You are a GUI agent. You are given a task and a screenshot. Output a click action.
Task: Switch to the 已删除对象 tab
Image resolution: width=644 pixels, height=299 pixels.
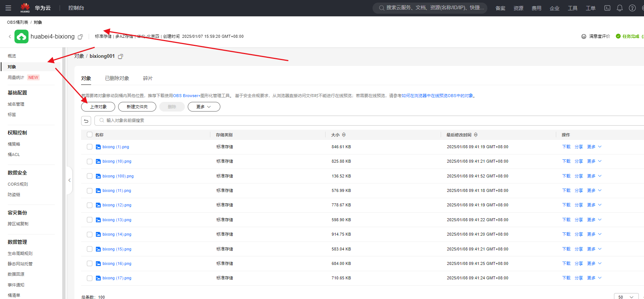[117, 79]
